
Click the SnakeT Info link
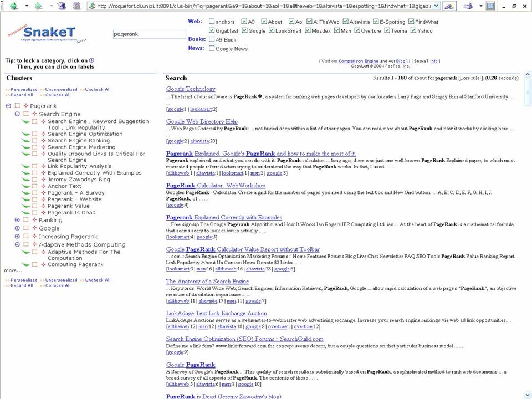tap(433, 61)
